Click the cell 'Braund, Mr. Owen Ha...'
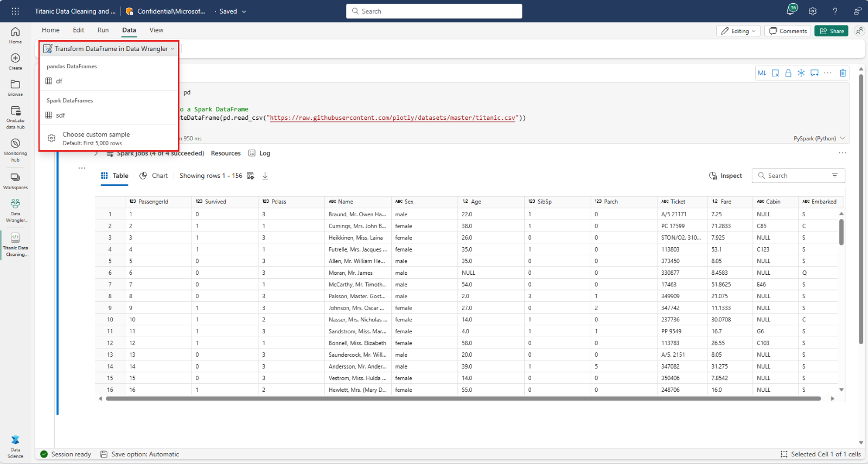The height and width of the screenshot is (464, 868). [x=357, y=214]
